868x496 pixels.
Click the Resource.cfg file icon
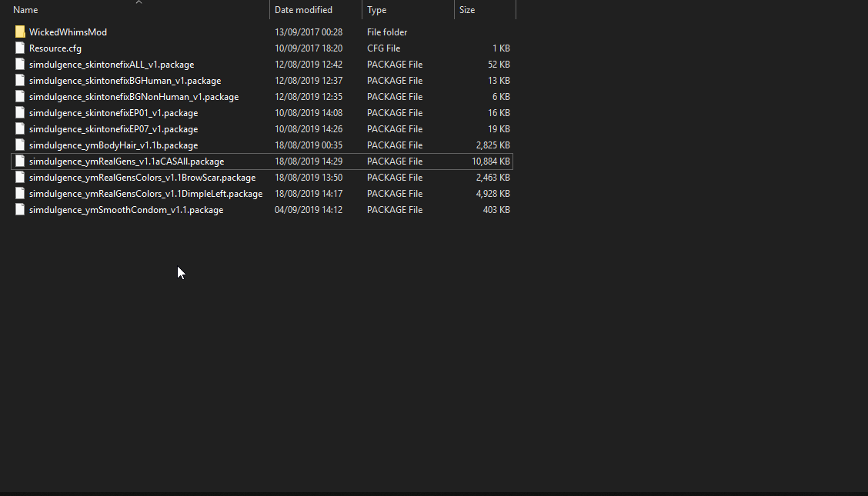click(20, 48)
